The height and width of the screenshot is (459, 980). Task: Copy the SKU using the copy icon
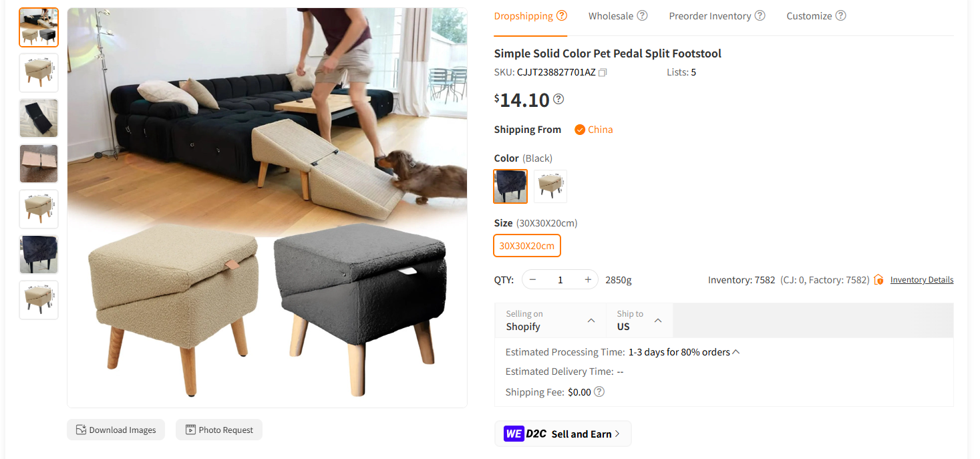click(x=603, y=71)
